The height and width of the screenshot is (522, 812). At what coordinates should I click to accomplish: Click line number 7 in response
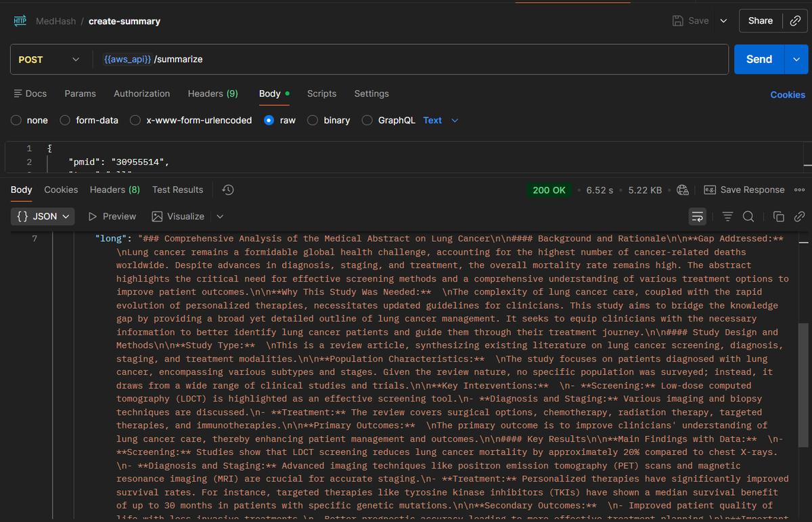click(x=35, y=238)
